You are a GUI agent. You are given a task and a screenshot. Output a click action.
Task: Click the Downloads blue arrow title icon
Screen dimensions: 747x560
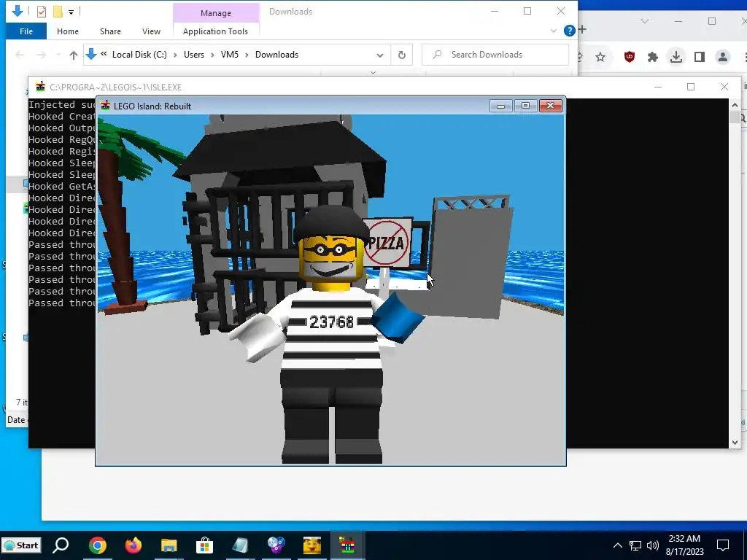pyautogui.click(x=18, y=11)
